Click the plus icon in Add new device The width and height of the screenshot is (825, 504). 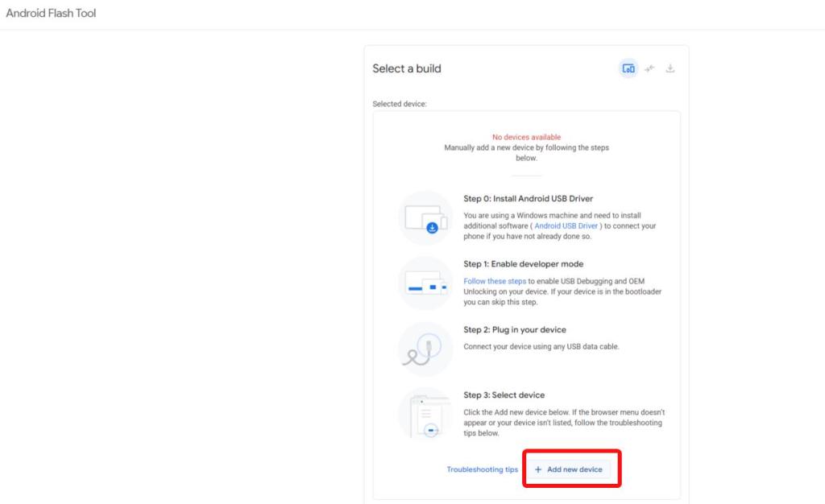(x=537, y=469)
